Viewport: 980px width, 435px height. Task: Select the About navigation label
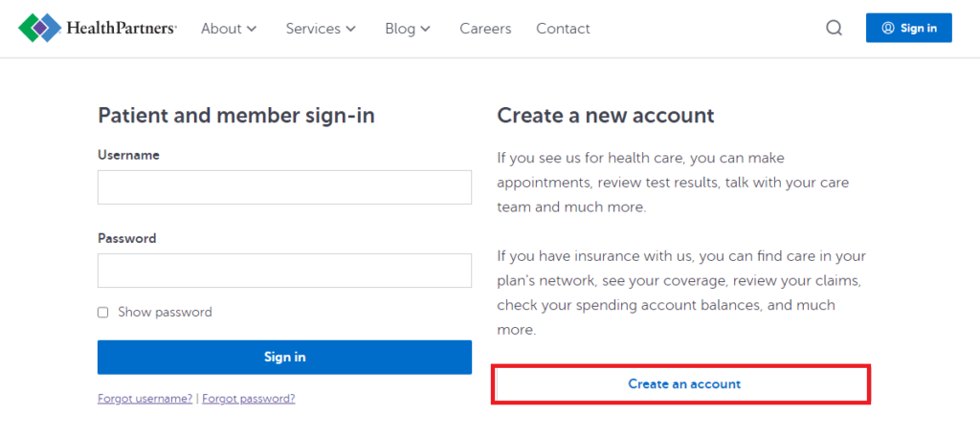(x=221, y=29)
